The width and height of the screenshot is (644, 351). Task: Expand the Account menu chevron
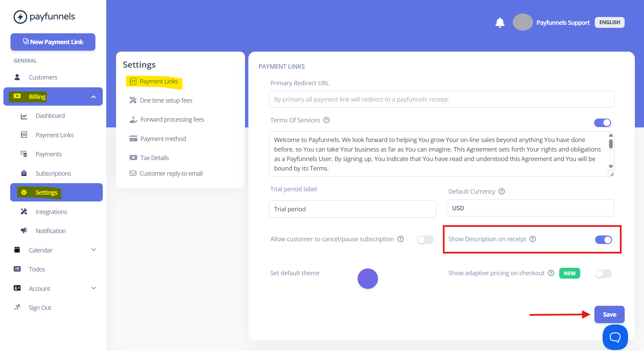pyautogui.click(x=94, y=288)
